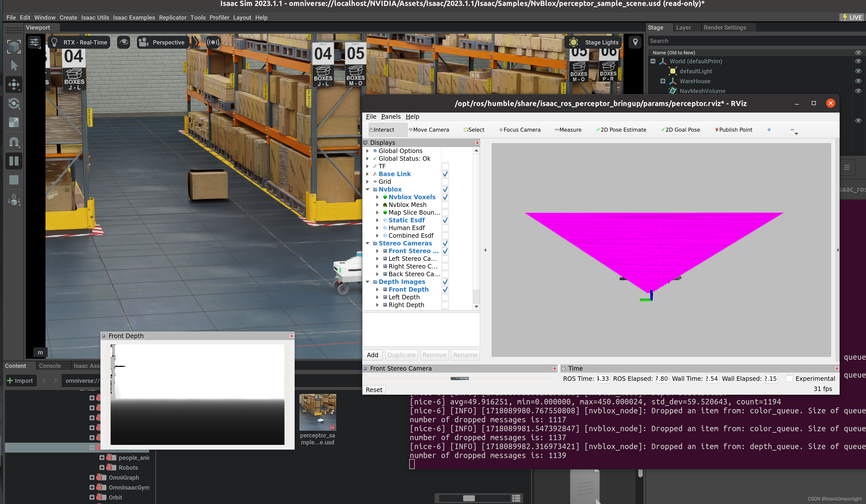Click the RViz add tool plus icon

tap(769, 130)
